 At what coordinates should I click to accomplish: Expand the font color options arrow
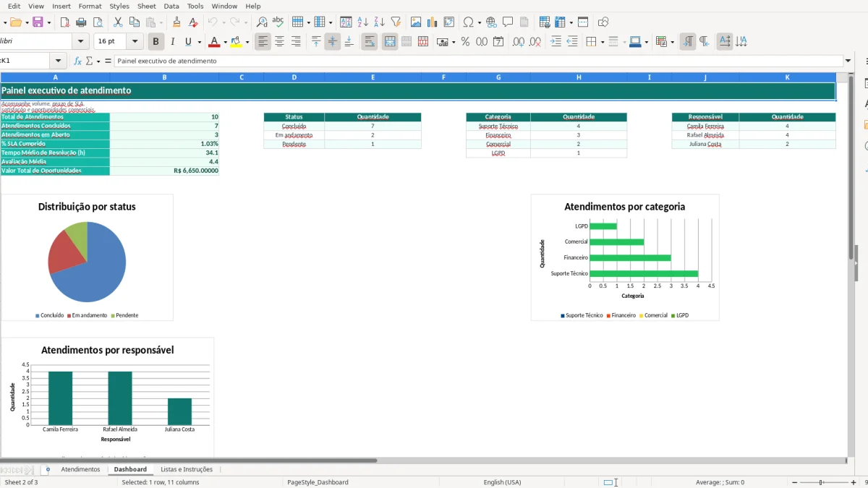[225, 42]
